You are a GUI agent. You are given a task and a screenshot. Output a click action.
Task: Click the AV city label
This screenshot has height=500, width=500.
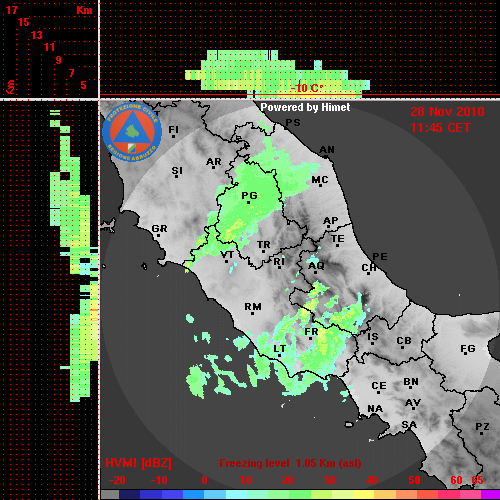click(413, 403)
